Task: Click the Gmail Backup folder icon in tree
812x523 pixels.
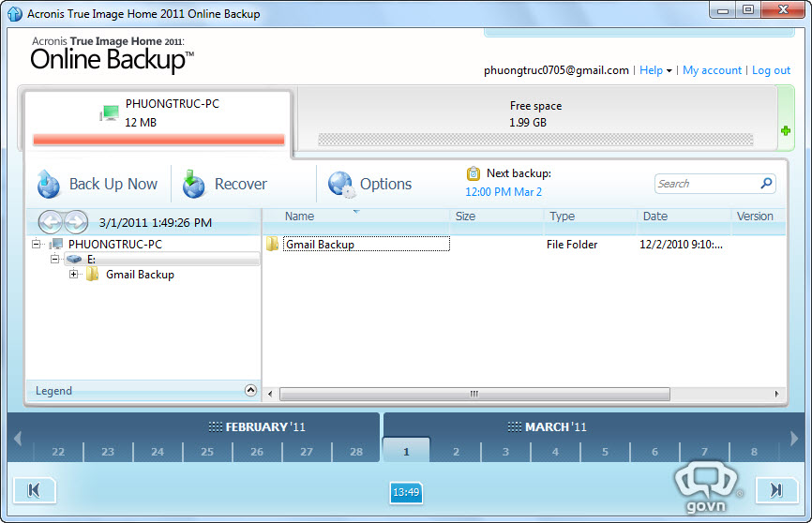Action: (92, 274)
